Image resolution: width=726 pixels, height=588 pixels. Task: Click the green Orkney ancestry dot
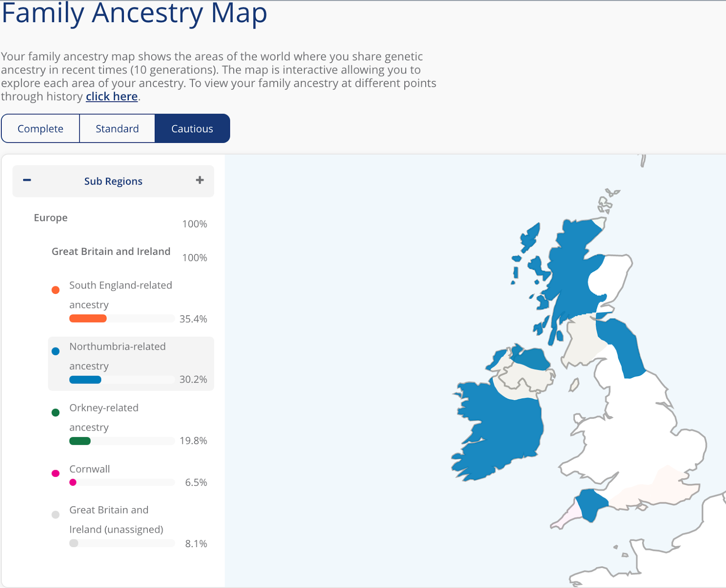tap(55, 412)
